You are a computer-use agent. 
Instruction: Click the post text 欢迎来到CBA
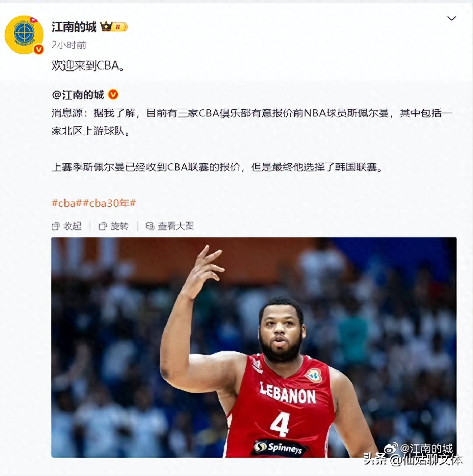(x=88, y=65)
